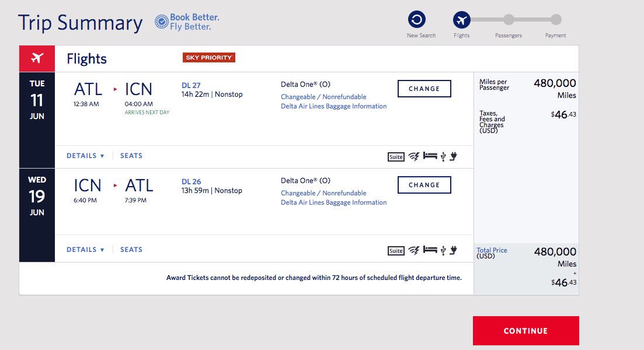The height and width of the screenshot is (350, 644).
Task: Open Delta Baggage Information link for DL 27
Action: 334,106
